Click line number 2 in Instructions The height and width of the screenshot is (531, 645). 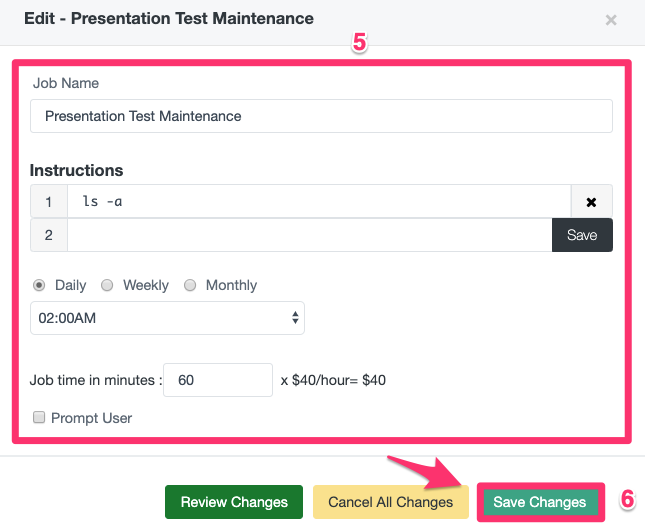coord(48,235)
